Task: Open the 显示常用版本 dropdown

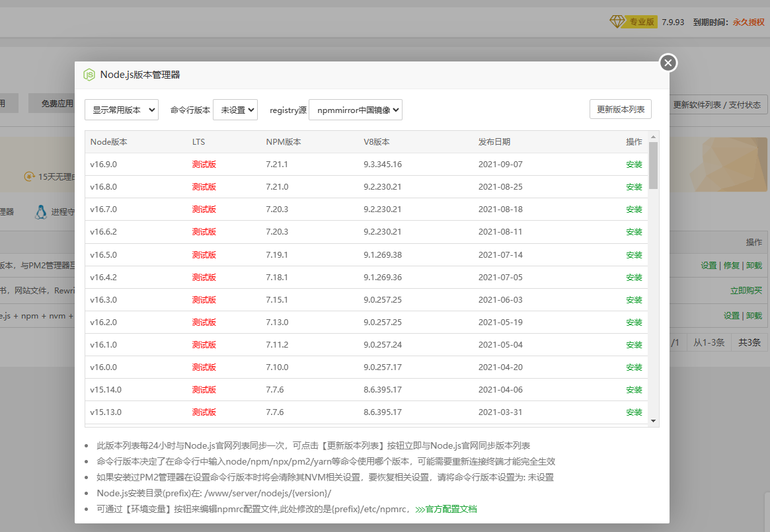Action: 122,110
